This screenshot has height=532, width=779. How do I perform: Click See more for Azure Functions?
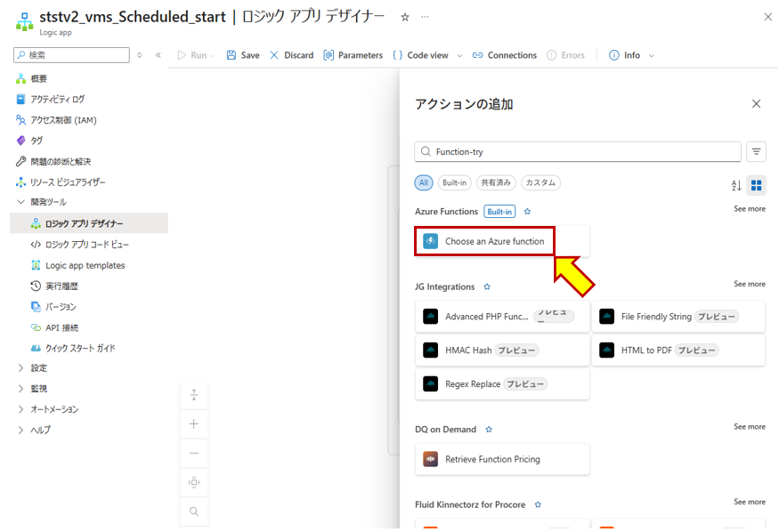(750, 209)
